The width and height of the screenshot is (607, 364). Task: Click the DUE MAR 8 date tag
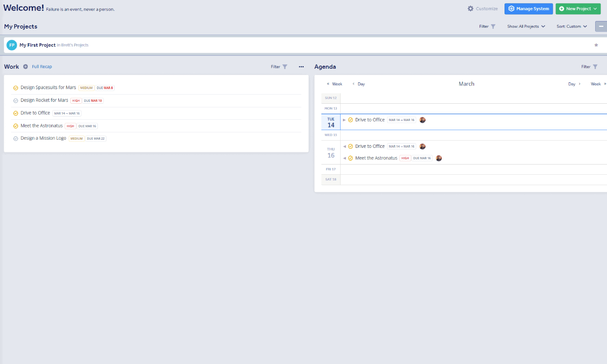pyautogui.click(x=105, y=88)
